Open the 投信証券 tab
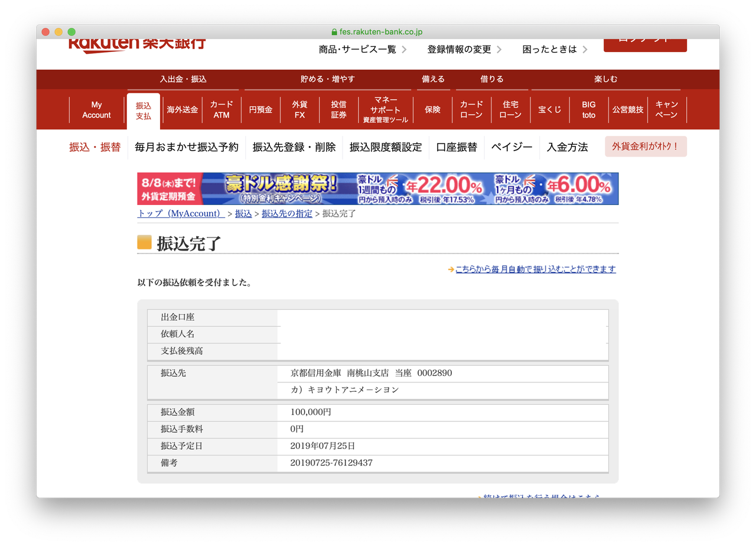The height and width of the screenshot is (546, 756). [x=338, y=110]
